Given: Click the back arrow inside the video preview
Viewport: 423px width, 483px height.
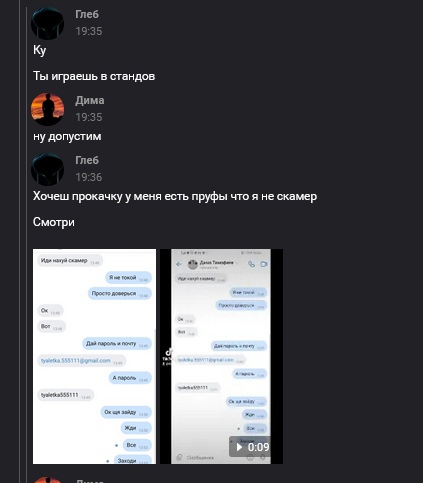Looking at the screenshot, I should [x=179, y=264].
